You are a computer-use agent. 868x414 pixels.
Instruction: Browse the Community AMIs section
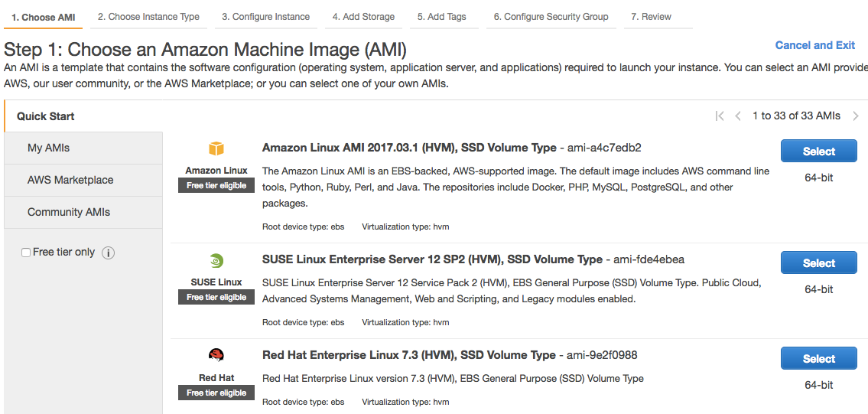(x=69, y=212)
